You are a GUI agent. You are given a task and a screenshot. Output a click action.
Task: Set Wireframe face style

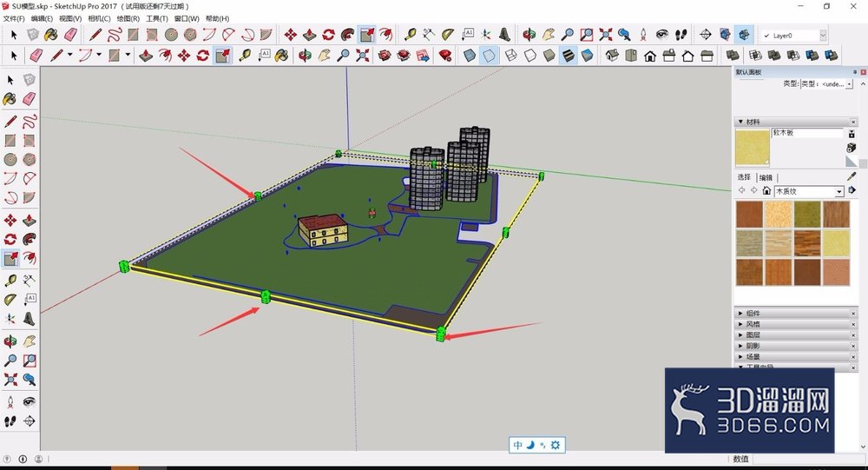pyautogui.click(x=511, y=56)
